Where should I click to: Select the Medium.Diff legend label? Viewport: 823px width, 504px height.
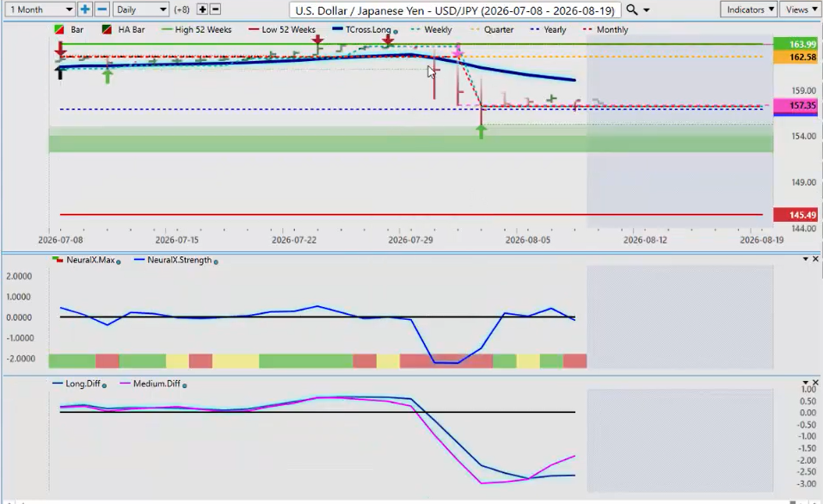pyautogui.click(x=157, y=384)
